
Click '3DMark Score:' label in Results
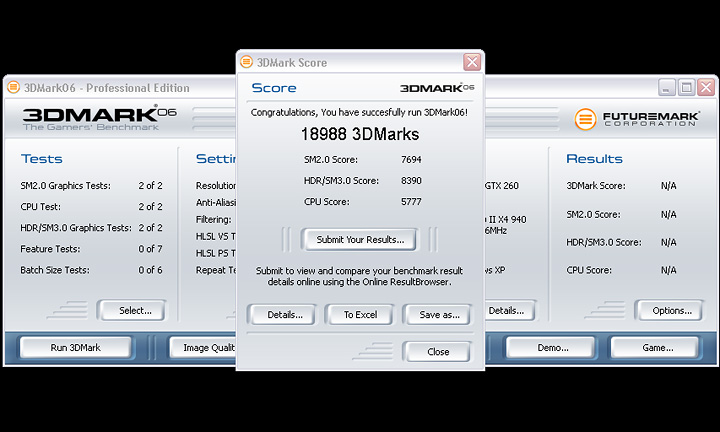tap(596, 185)
